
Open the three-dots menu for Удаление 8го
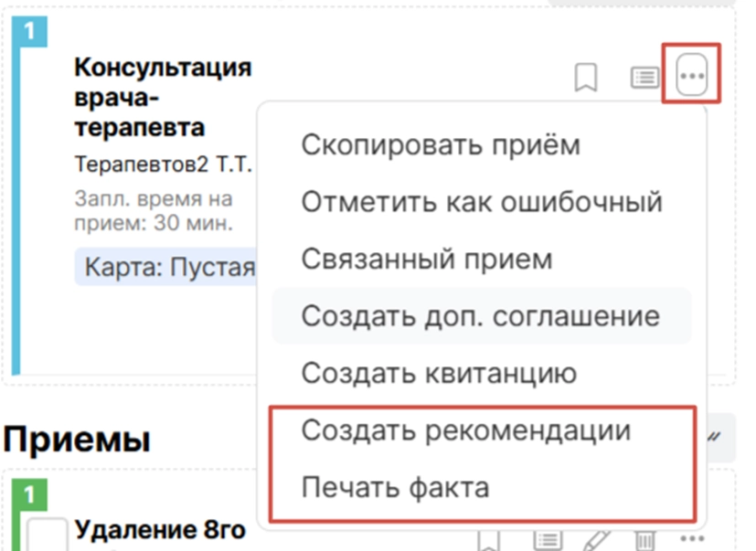694,539
